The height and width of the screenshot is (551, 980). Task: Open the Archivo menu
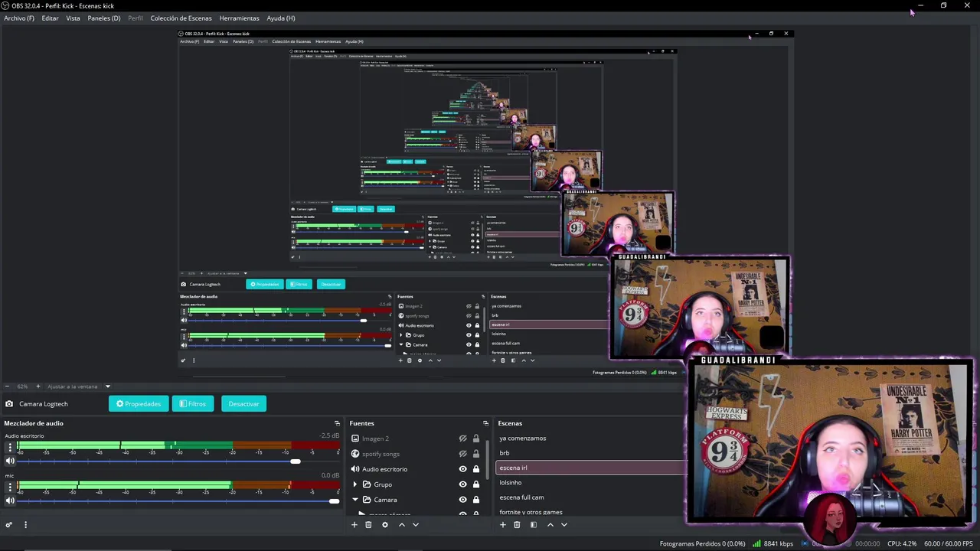[19, 18]
